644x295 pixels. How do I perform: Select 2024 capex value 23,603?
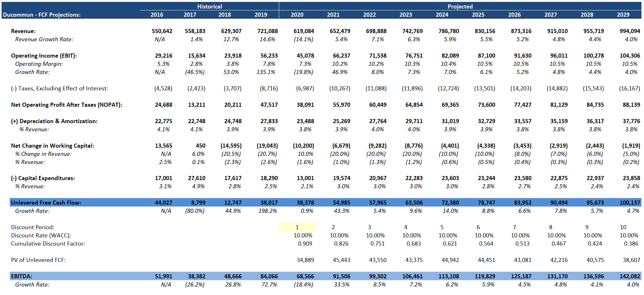tap(450, 178)
